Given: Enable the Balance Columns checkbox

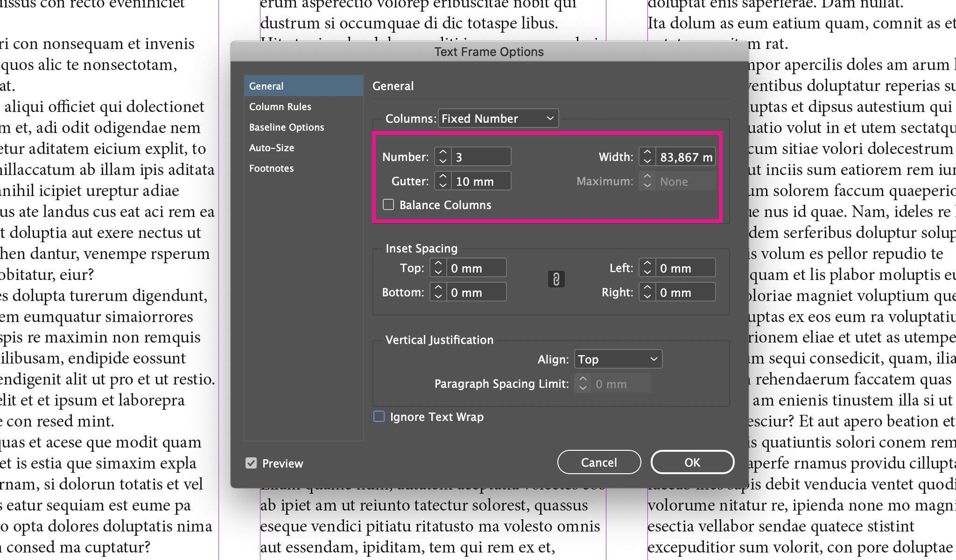Looking at the screenshot, I should [x=388, y=204].
